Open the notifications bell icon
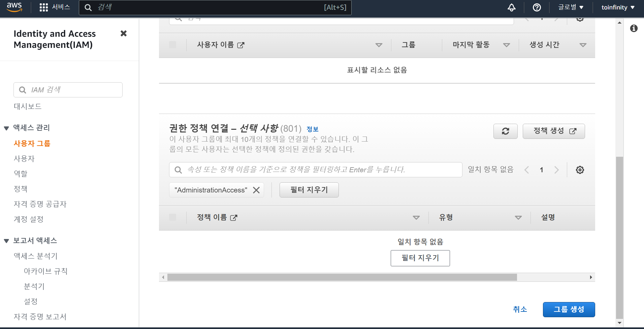Viewport: 644px width, 329px height. click(x=512, y=7)
